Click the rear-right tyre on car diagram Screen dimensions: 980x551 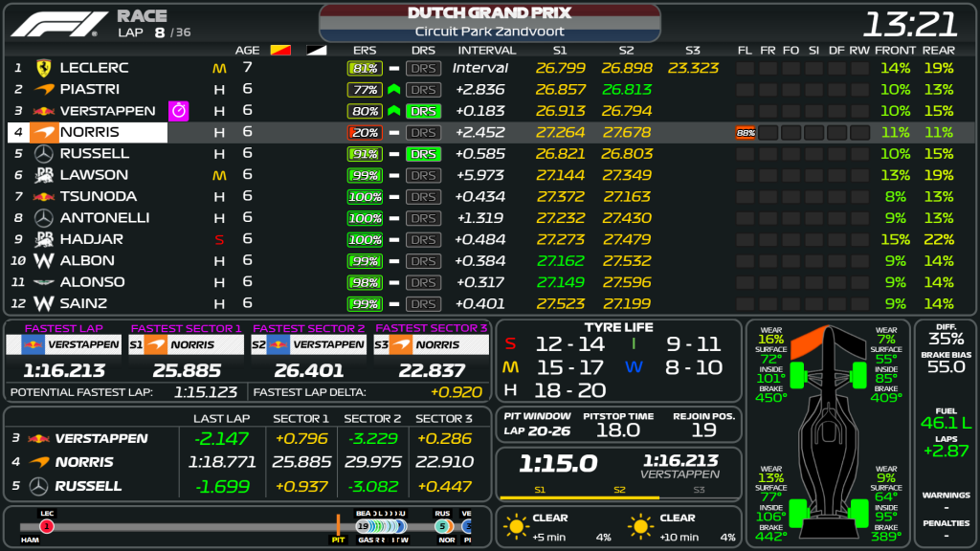860,513
